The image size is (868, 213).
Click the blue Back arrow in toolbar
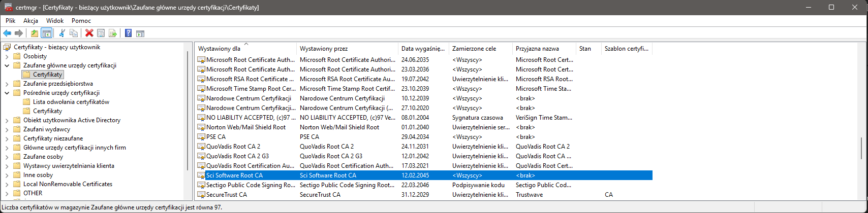7,33
